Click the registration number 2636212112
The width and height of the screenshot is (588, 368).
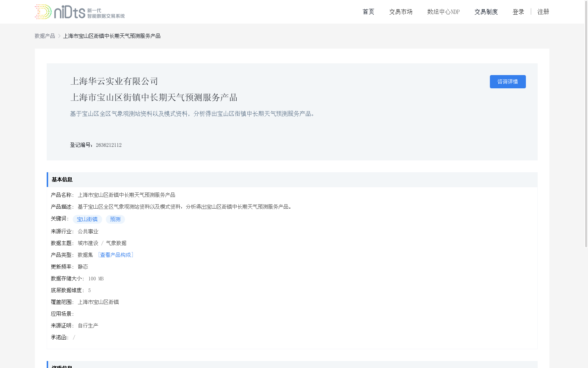(x=109, y=145)
